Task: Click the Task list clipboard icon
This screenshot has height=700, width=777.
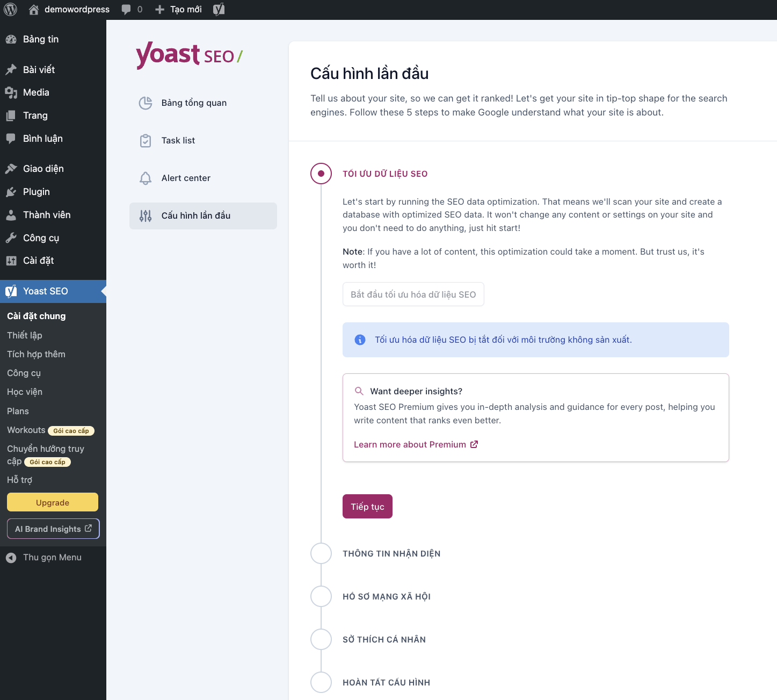Action: tap(146, 140)
